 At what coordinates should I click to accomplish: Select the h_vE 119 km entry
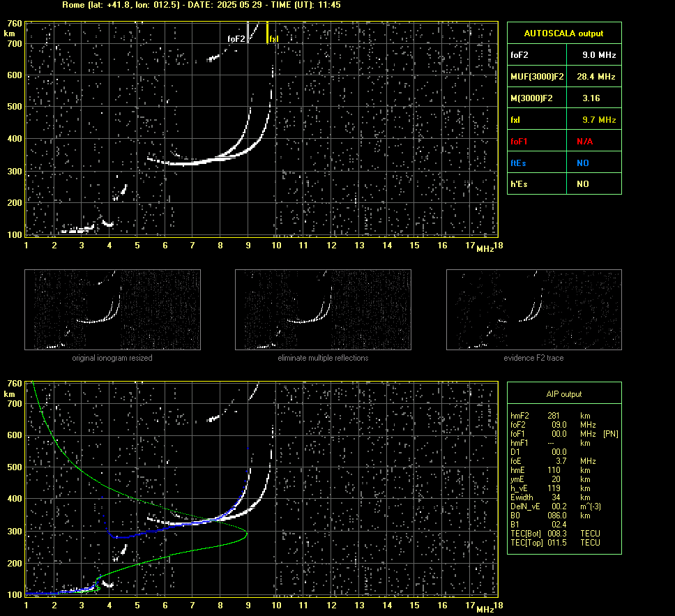tap(551, 488)
